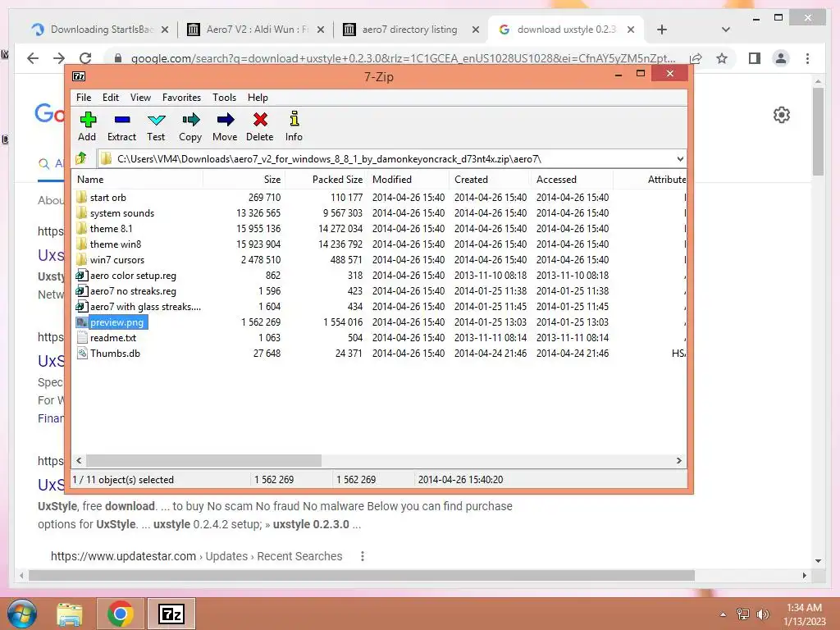Go back in Chrome history
The height and width of the screenshot is (630, 840).
(33, 58)
